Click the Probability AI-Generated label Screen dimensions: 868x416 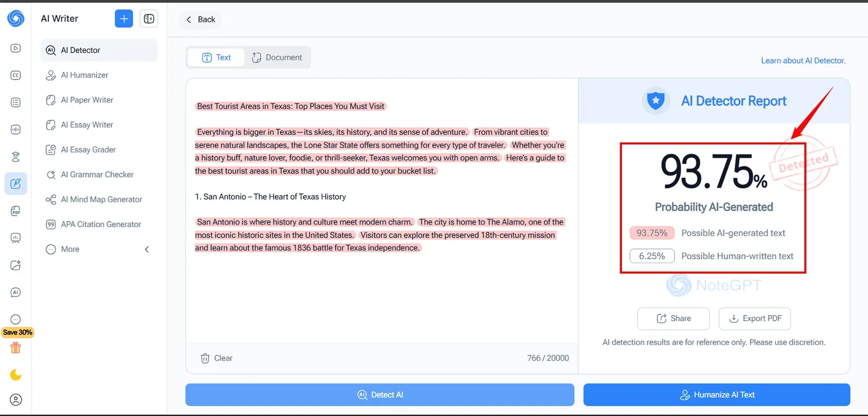pyautogui.click(x=714, y=207)
